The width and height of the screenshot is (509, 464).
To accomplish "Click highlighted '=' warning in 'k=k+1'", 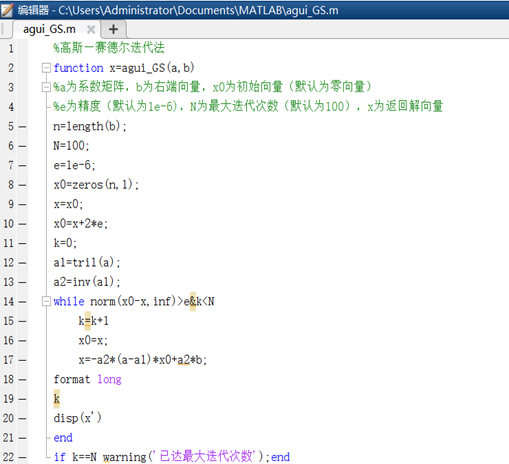I will click(x=88, y=321).
